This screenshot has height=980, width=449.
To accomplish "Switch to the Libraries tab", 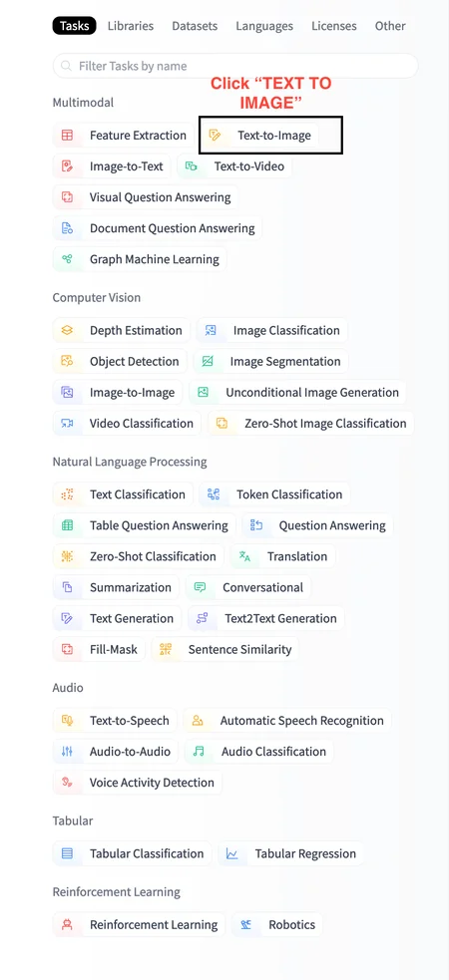I will point(130,26).
